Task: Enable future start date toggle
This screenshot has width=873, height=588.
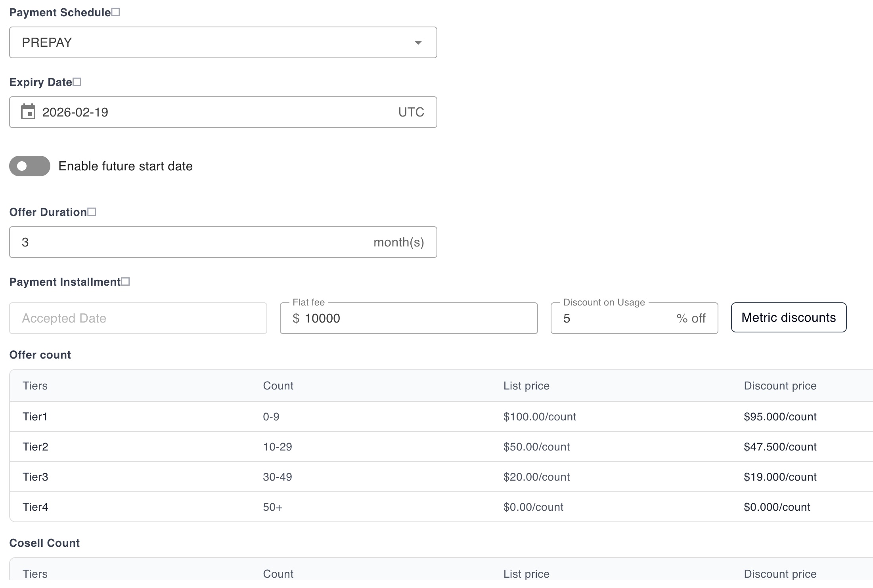Action: (x=29, y=166)
